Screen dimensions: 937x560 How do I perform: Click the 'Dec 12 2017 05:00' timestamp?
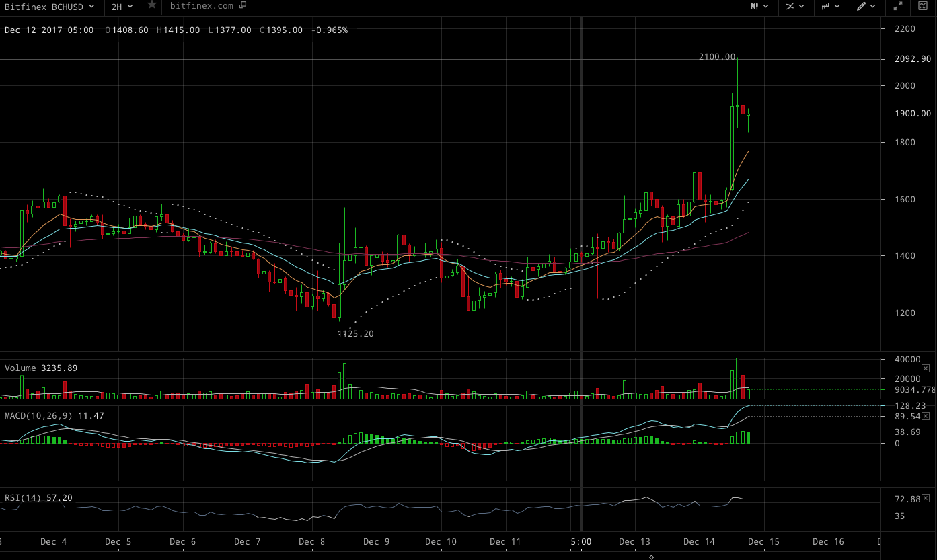tap(49, 30)
